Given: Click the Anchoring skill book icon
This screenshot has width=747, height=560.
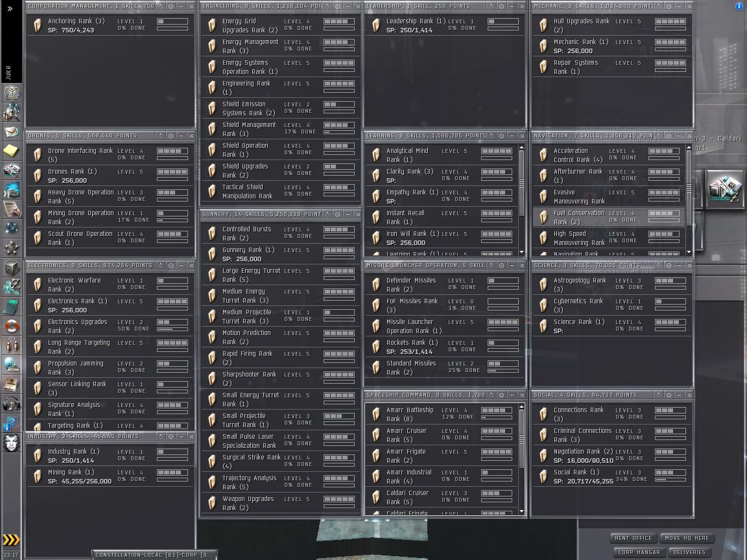Looking at the screenshot, I should 37,25.
